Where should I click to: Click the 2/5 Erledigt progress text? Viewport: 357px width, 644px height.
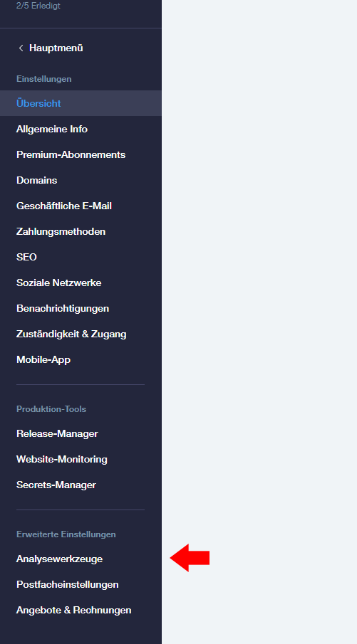tap(38, 6)
